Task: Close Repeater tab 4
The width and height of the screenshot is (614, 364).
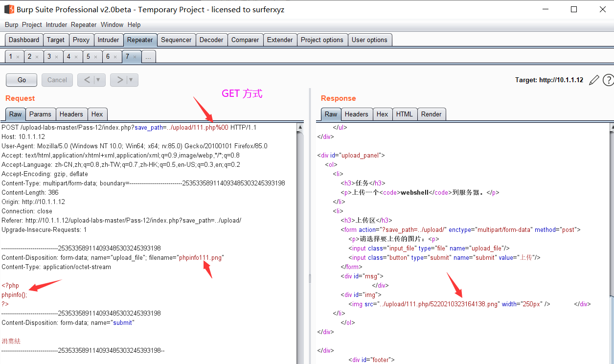Action: pyautogui.click(x=76, y=57)
